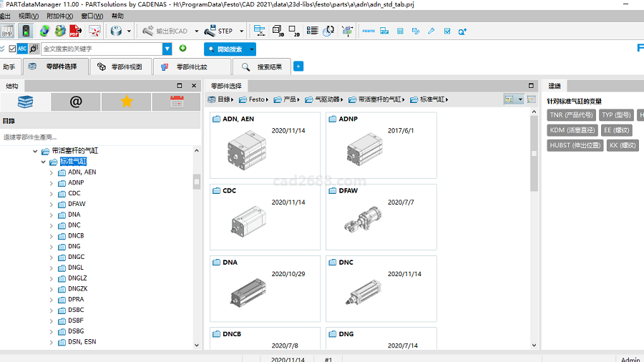Open the STEP export format dropdown
The width and height of the screenshot is (644, 362).
tap(242, 31)
